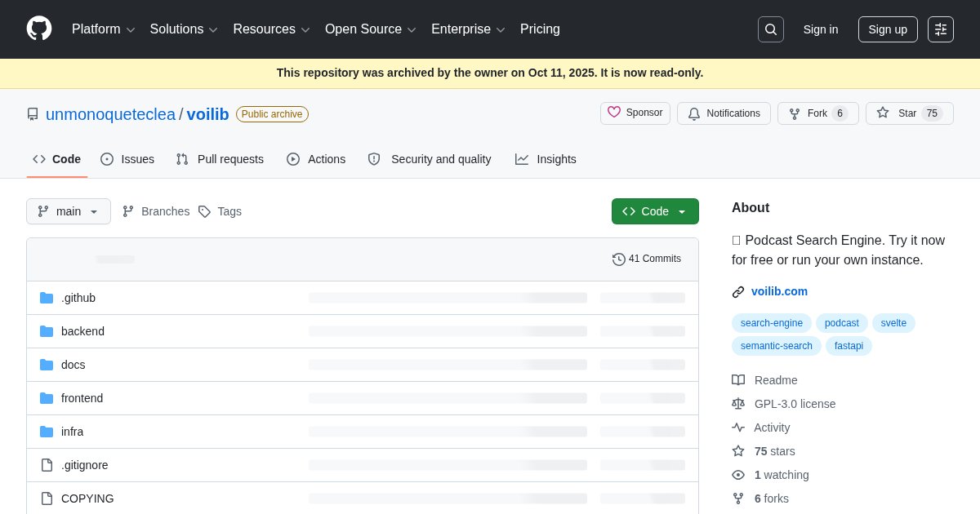Click the backend folder icon
Viewport: 980px width, 514px height.
coord(47,331)
